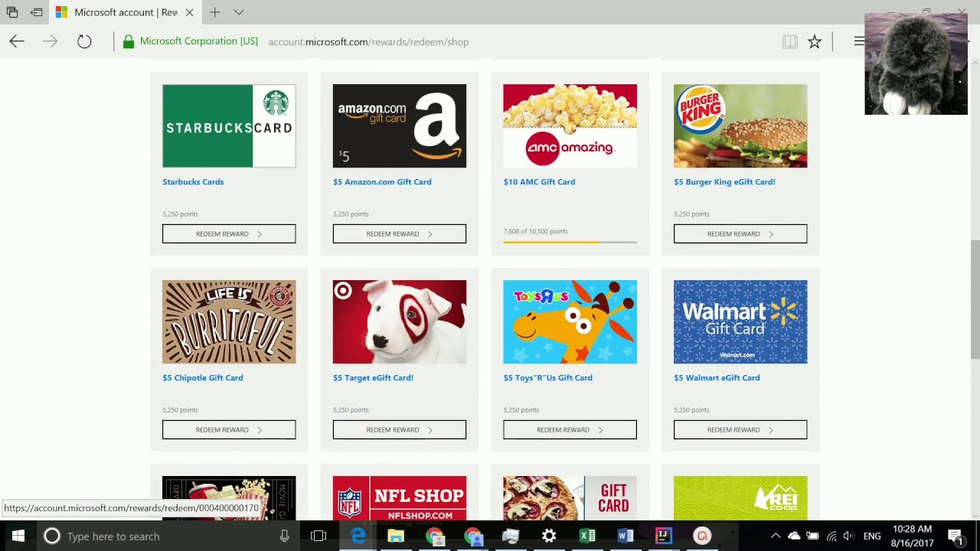Click the REI co-op card image

pyautogui.click(x=740, y=498)
